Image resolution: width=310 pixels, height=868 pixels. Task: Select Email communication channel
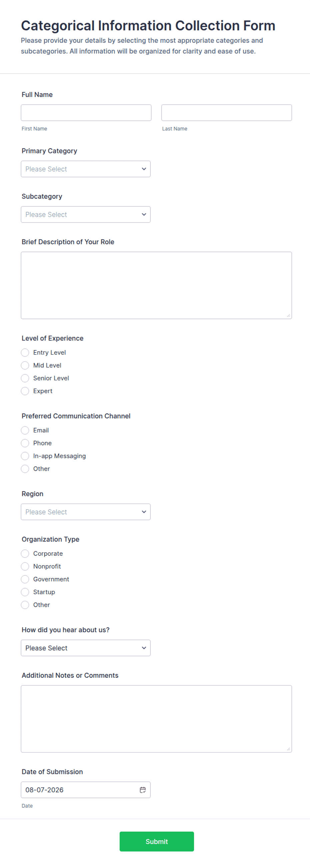coord(25,430)
